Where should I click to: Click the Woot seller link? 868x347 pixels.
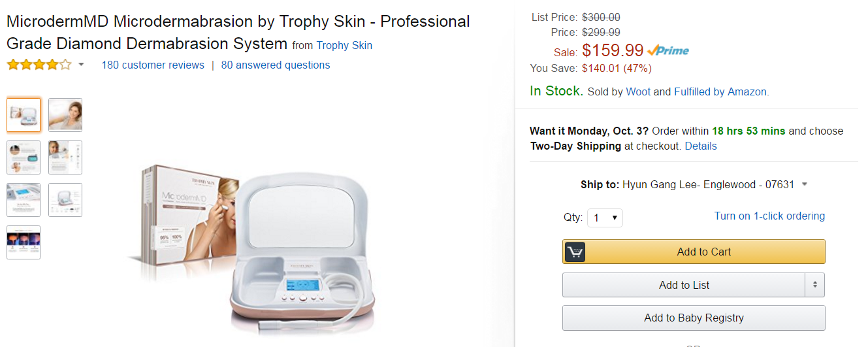pyautogui.click(x=638, y=92)
